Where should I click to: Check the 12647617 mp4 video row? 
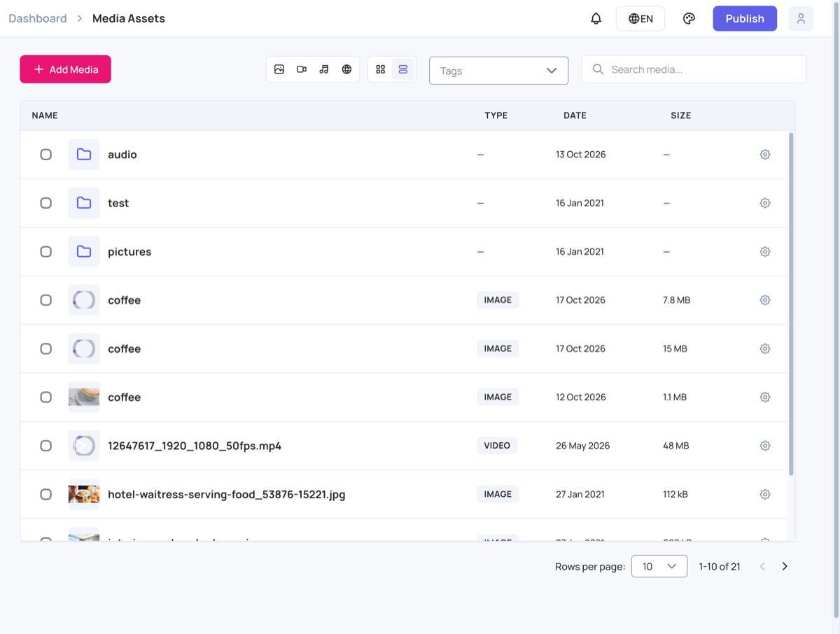tap(45, 446)
